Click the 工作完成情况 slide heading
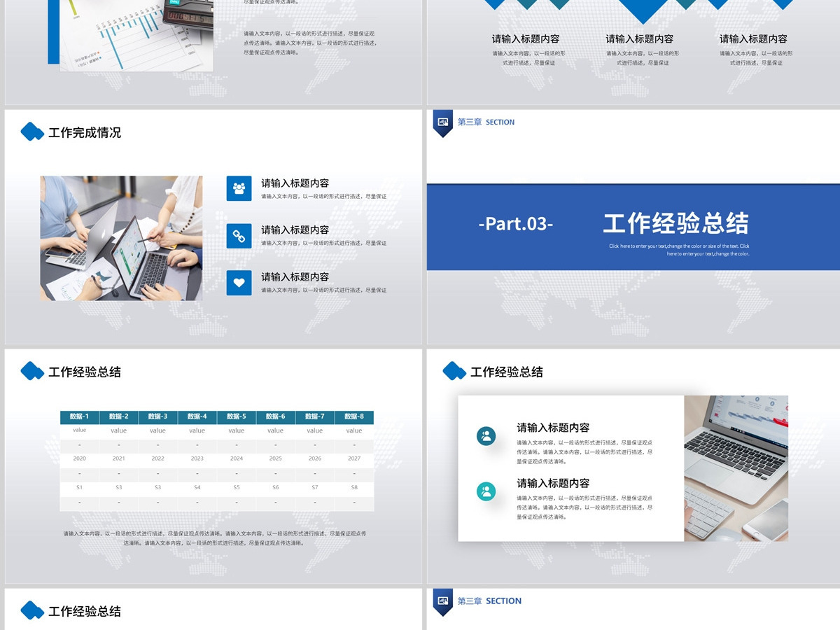840x630 pixels. click(85, 132)
